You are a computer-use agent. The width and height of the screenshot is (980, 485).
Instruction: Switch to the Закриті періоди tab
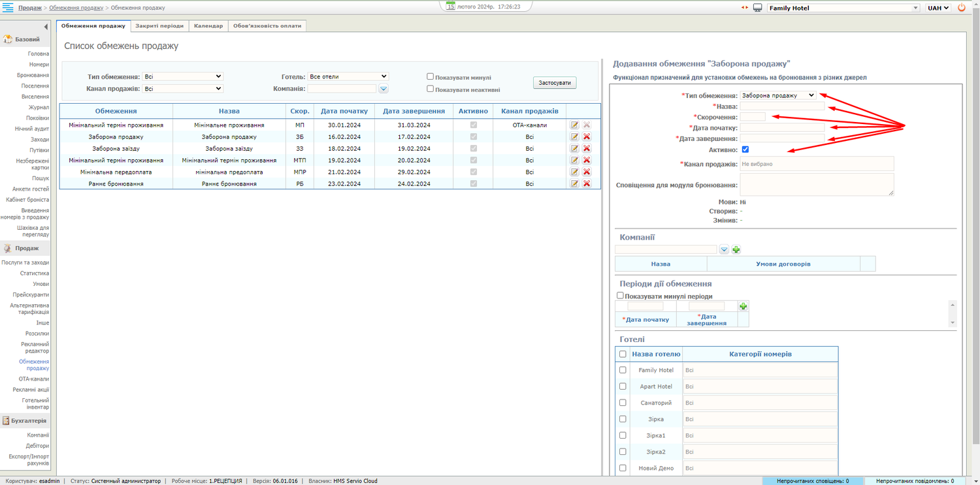[159, 26]
